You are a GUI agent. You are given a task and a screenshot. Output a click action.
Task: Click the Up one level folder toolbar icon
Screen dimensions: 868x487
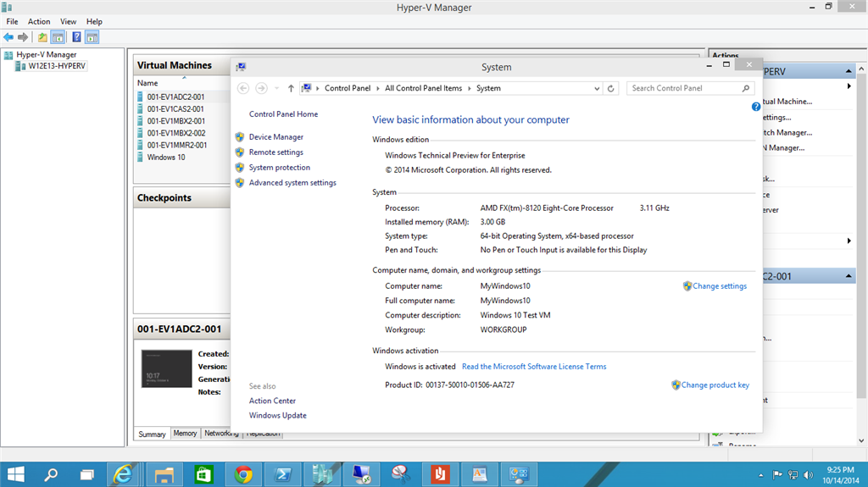coord(42,37)
